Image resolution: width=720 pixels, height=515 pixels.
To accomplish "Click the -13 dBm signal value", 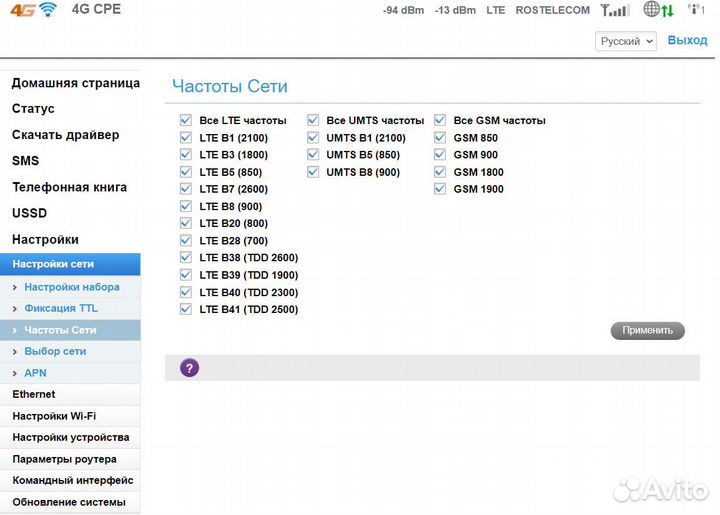I will click(x=455, y=10).
